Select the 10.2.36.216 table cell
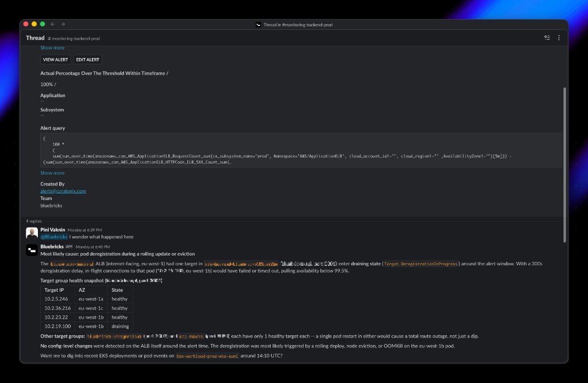 [x=57, y=308]
